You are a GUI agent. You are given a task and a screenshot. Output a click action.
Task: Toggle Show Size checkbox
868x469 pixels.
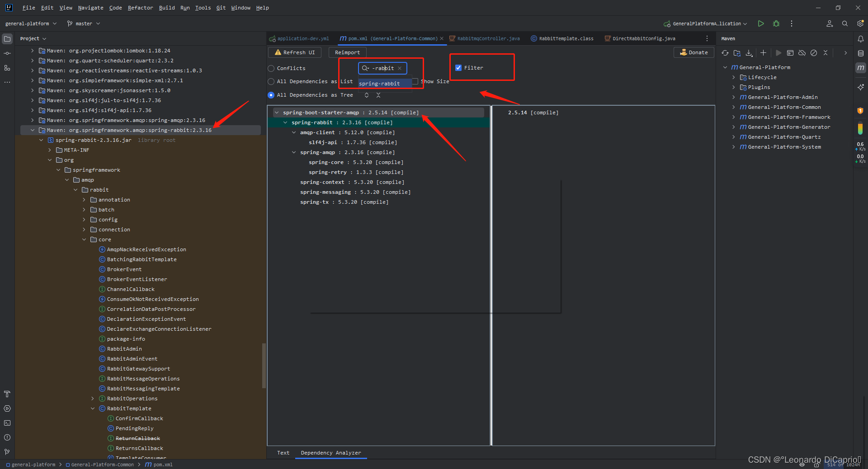click(x=415, y=81)
